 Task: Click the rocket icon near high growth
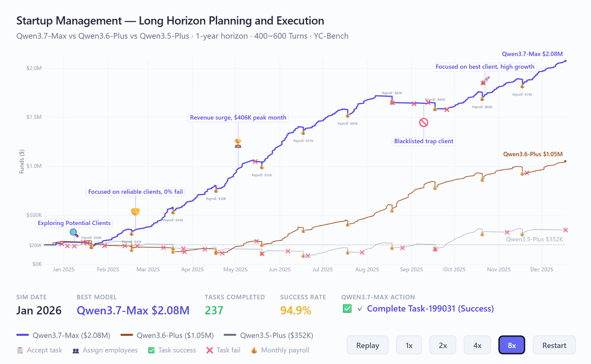pos(486,81)
